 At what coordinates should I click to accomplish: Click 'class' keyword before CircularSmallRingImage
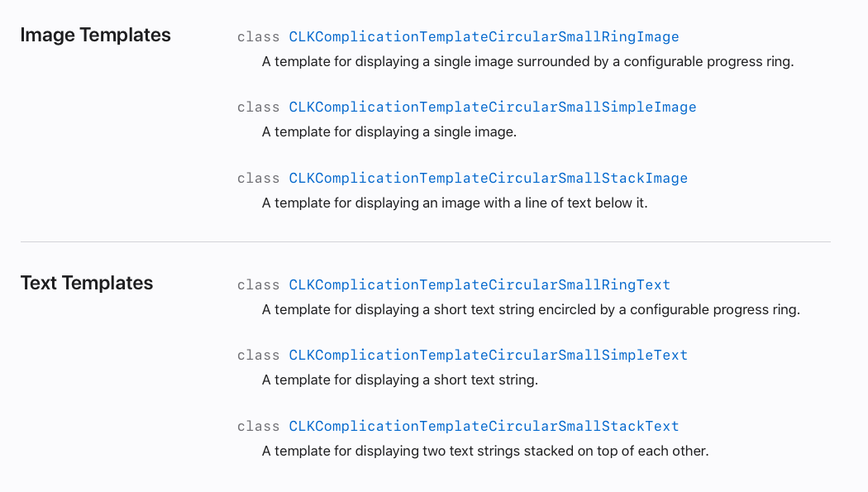click(x=259, y=37)
